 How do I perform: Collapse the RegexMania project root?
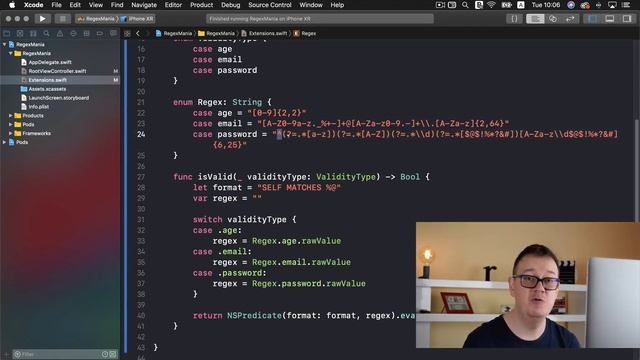pos(4,44)
